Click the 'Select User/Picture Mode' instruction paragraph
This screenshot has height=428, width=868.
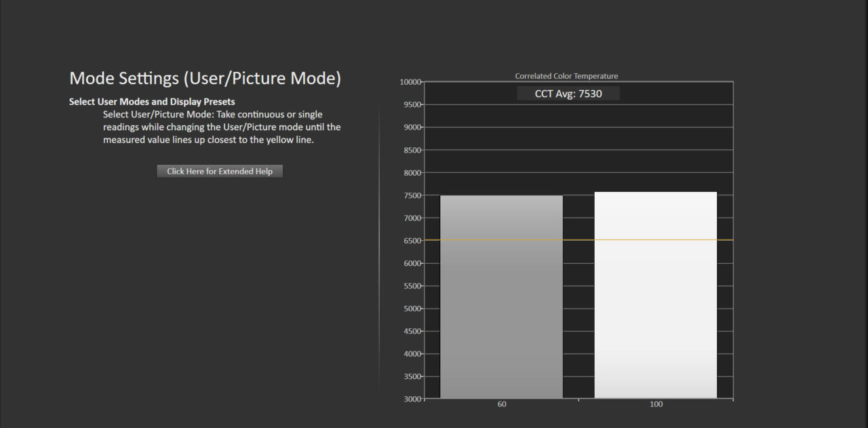tap(222, 127)
